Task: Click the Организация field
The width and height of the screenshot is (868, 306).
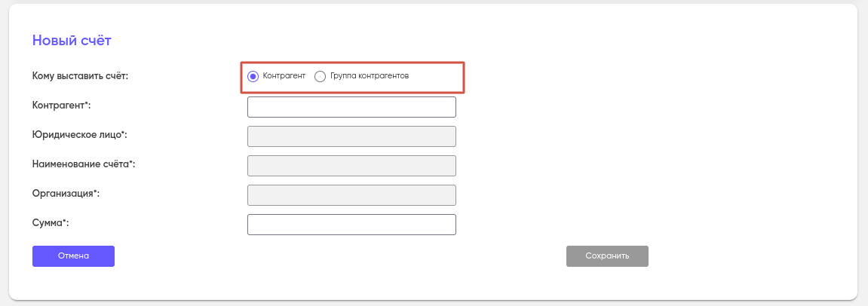Action: click(x=351, y=195)
